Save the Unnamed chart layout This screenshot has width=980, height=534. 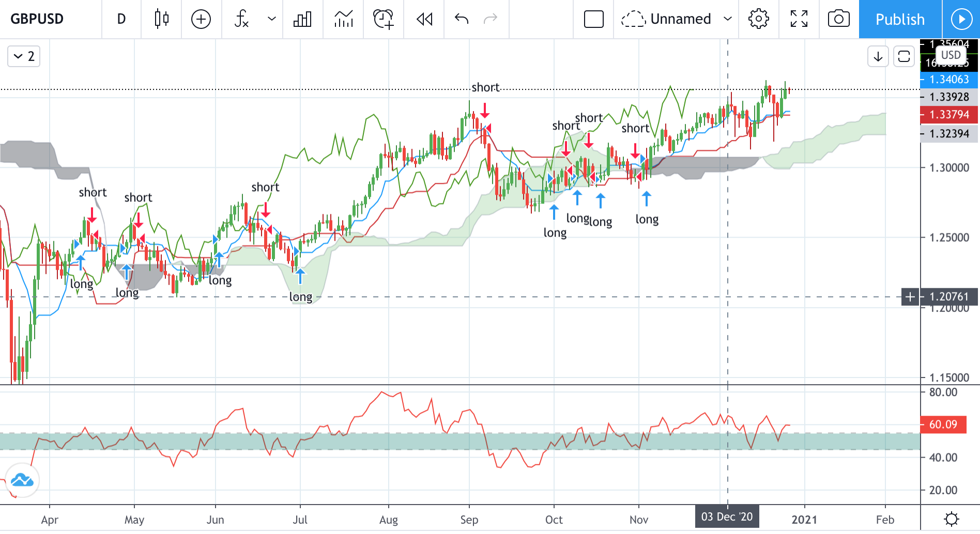[x=667, y=19]
